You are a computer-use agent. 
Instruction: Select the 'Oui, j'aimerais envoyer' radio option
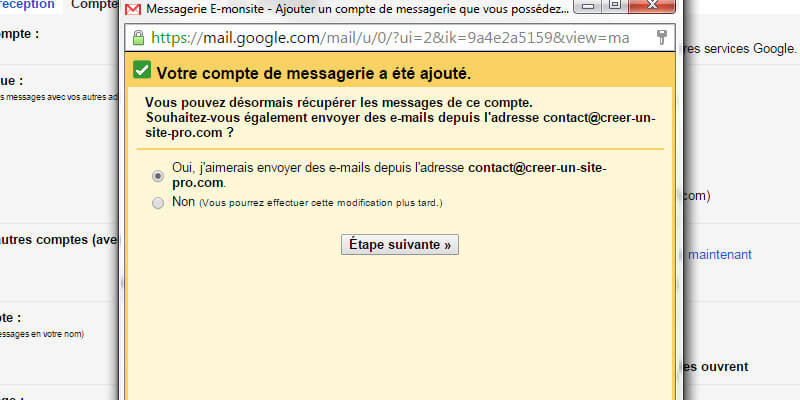click(x=158, y=176)
